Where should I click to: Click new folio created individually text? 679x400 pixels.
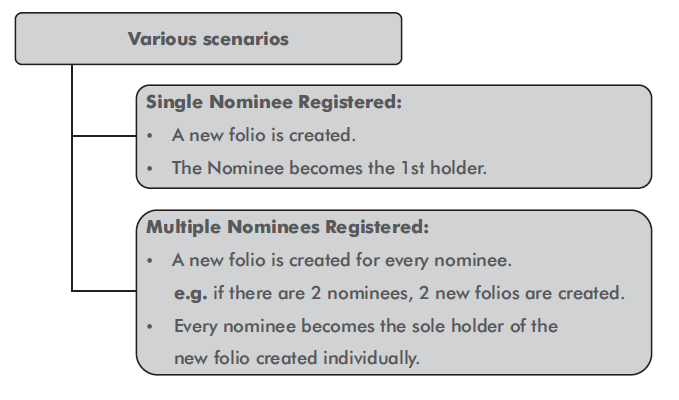(297, 358)
